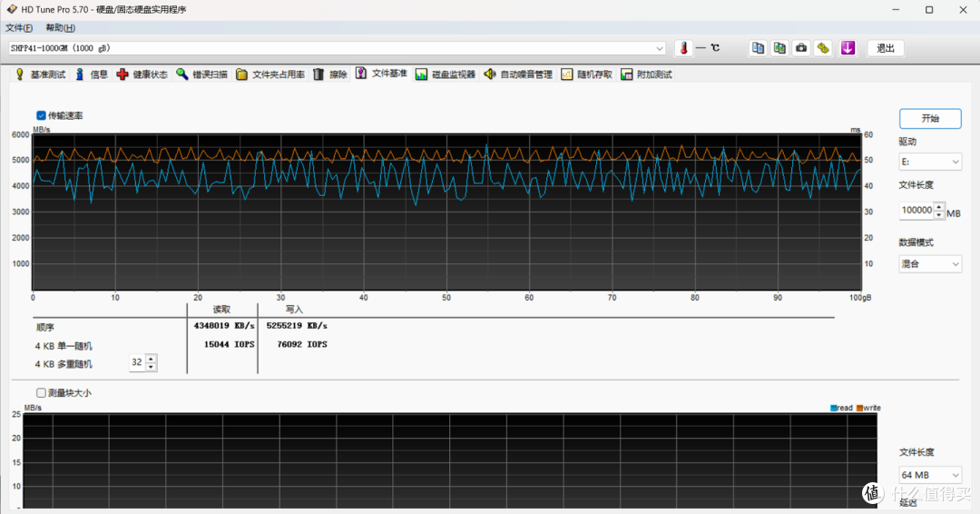Click the camera save screenshot icon
The image size is (980, 514).
pyautogui.click(x=801, y=48)
